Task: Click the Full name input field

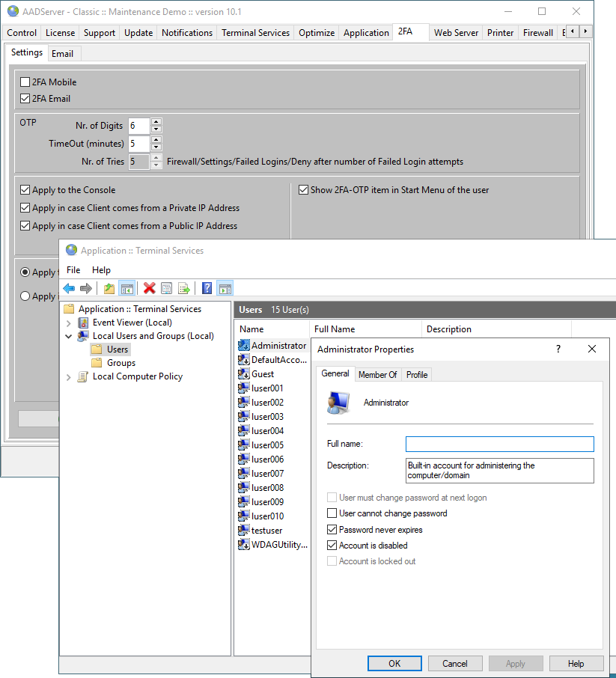Action: pyautogui.click(x=500, y=444)
